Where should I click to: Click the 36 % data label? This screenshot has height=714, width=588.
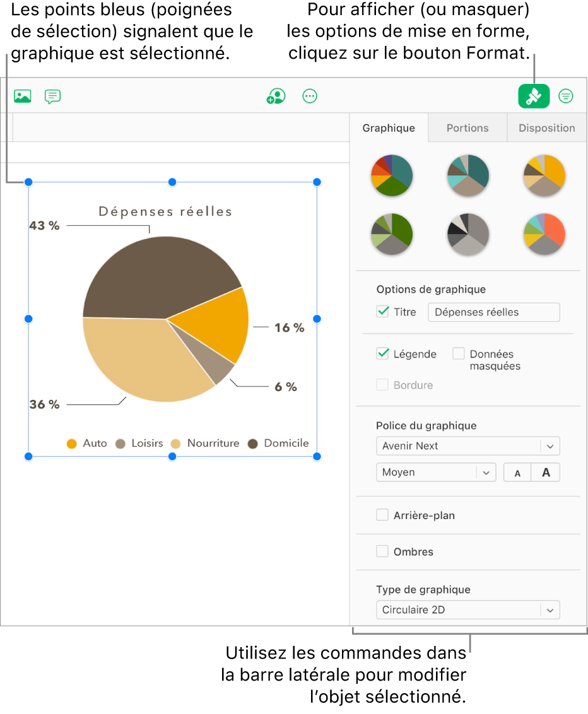(44, 404)
